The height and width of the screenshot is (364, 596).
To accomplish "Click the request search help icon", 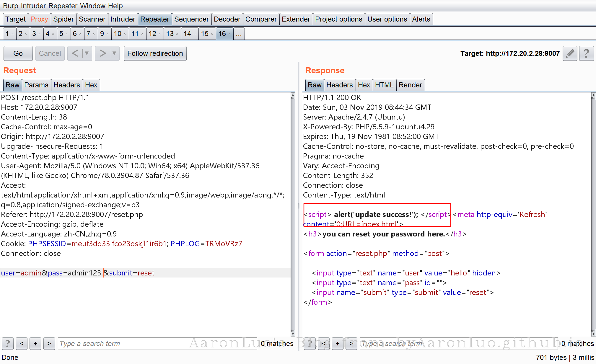I will (x=8, y=344).
